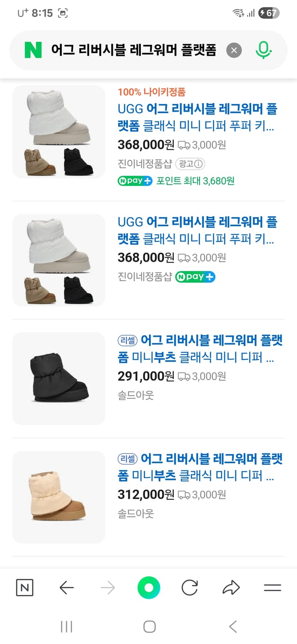Tap the search field with 어그 리버시블 text
297x644 pixels.
pos(133,51)
